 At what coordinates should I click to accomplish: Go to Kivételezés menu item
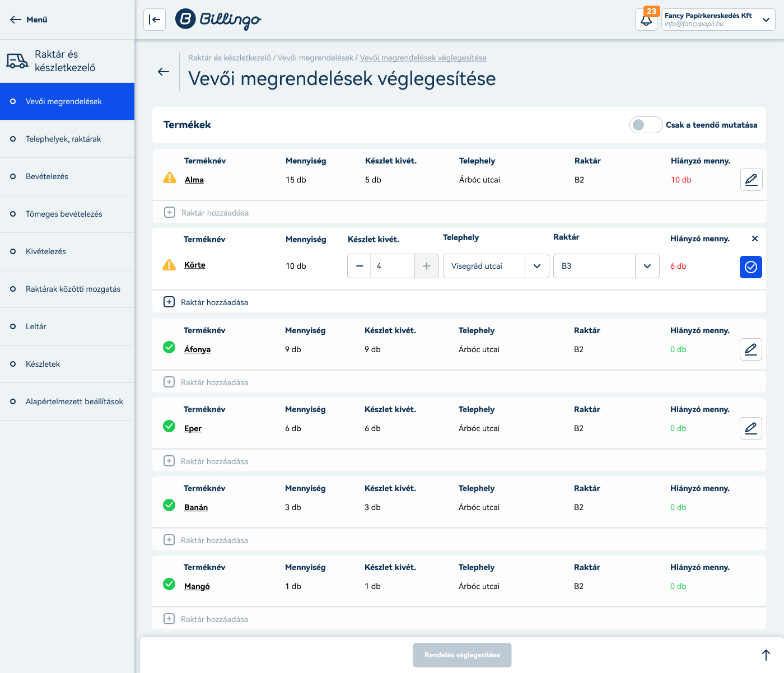pyautogui.click(x=67, y=251)
